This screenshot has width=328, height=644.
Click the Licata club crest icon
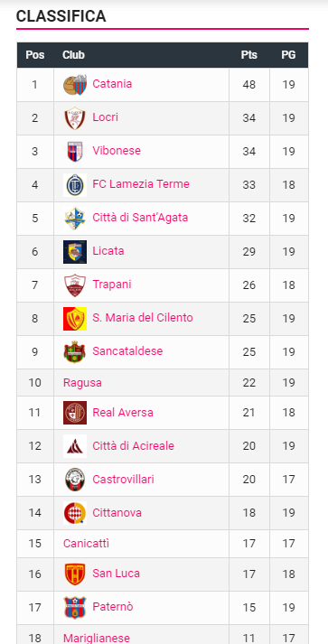[75, 252]
